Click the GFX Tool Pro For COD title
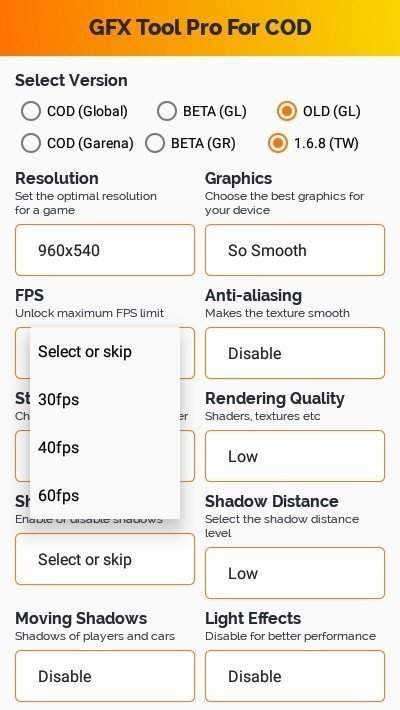This screenshot has width=400, height=710. coord(200,27)
